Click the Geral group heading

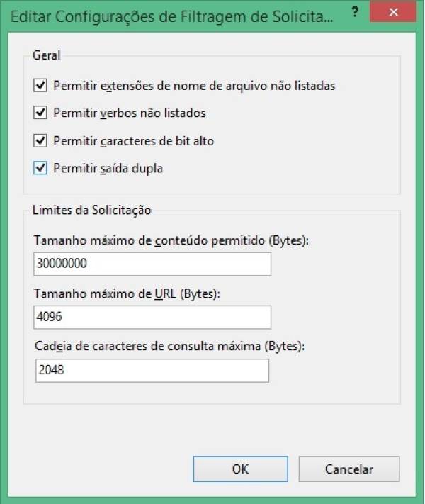47,55
